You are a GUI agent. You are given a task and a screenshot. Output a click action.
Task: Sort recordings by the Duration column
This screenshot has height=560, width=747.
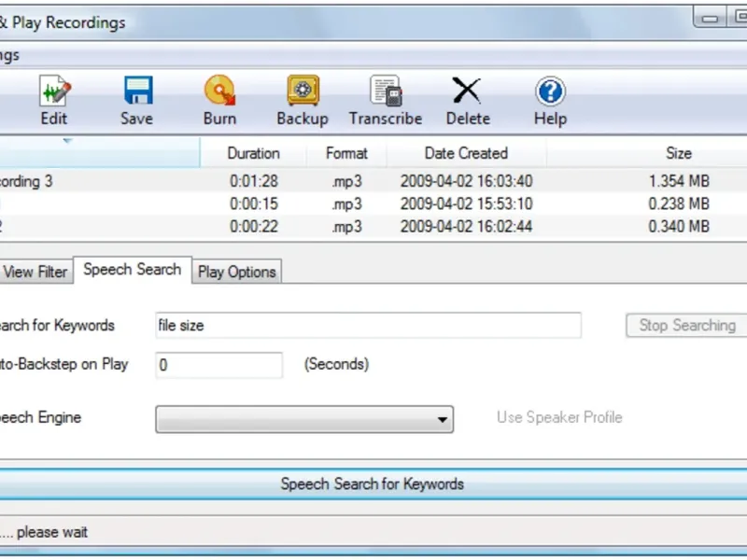253,153
